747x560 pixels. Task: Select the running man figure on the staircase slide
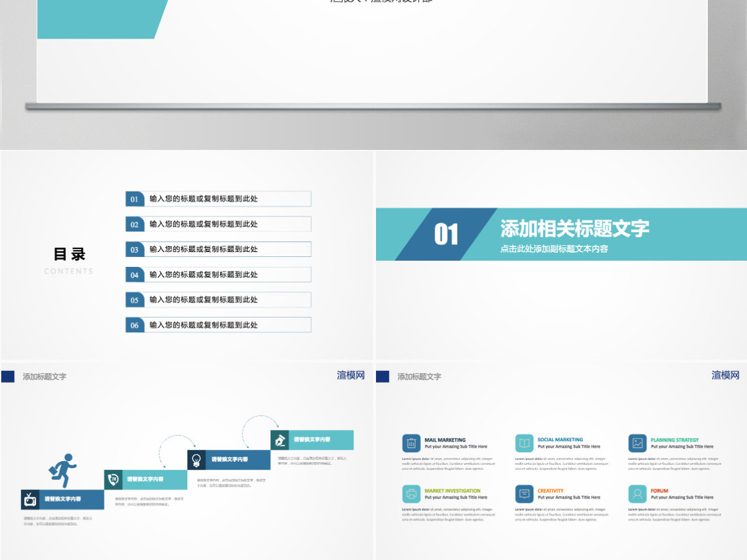coord(63,471)
